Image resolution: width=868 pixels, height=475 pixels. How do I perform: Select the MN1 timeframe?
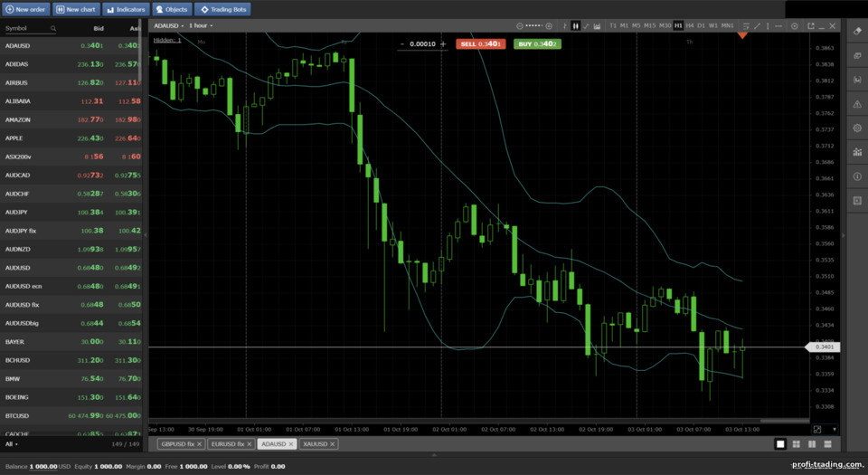pyautogui.click(x=727, y=26)
